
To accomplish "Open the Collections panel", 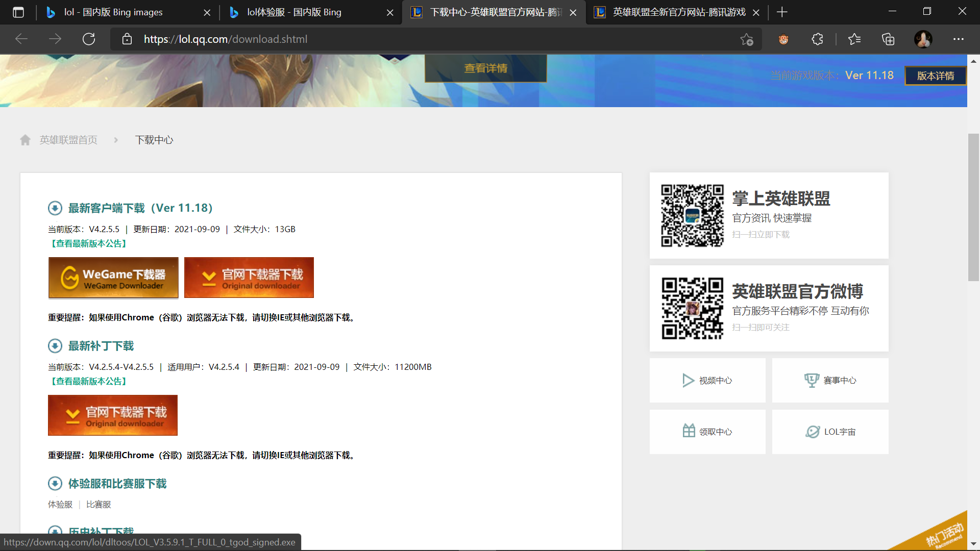I will tap(888, 39).
